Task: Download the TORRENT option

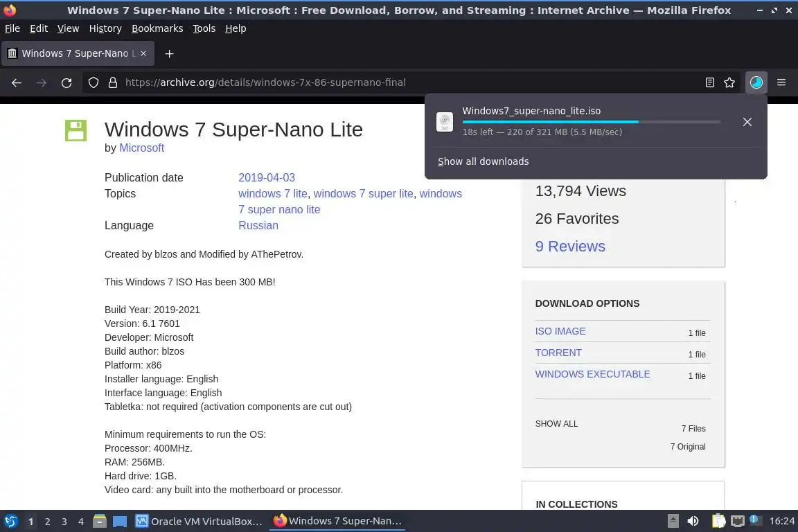Action: pyautogui.click(x=558, y=353)
